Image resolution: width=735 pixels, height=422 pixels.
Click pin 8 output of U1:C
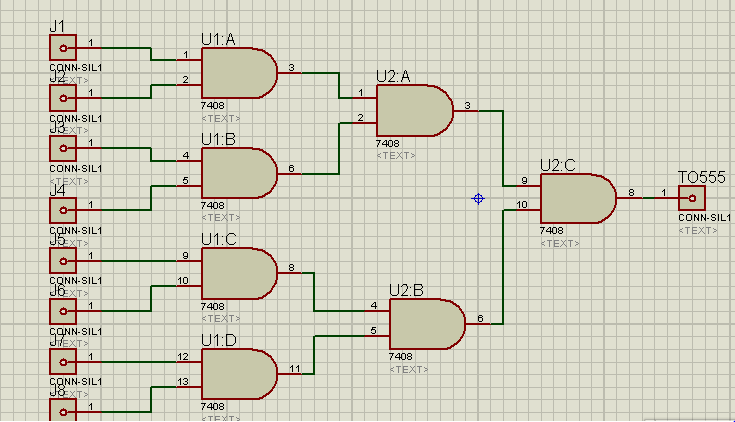(290, 272)
